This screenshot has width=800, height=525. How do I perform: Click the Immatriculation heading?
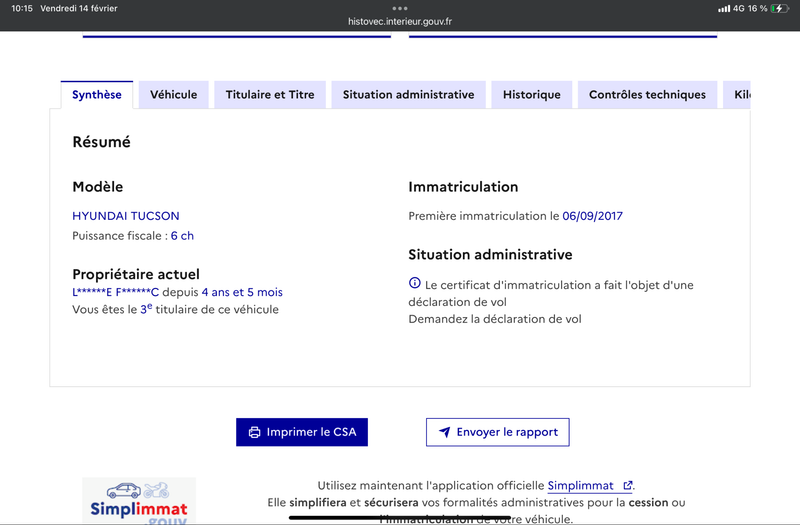click(x=463, y=187)
